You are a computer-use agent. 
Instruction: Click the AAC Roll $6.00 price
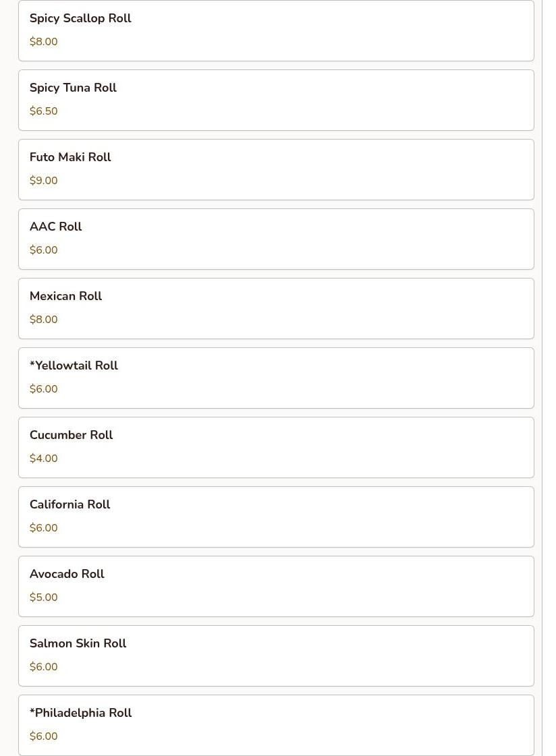[x=43, y=250]
